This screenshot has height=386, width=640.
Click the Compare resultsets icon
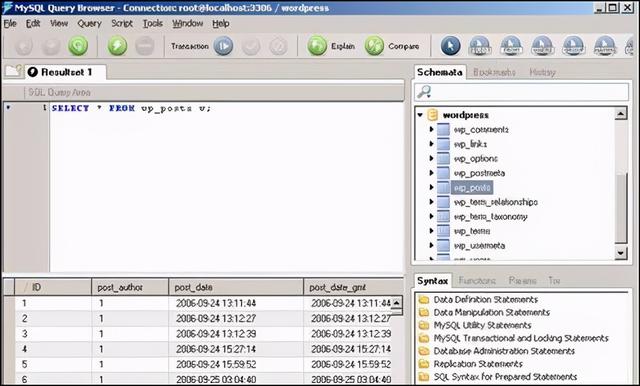(374, 46)
